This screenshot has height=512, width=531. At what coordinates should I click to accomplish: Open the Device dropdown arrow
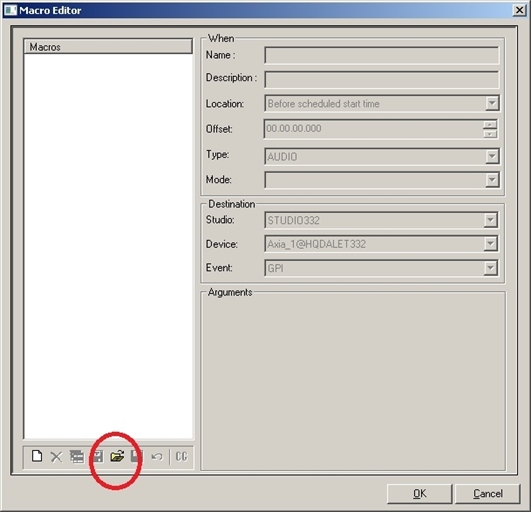490,244
